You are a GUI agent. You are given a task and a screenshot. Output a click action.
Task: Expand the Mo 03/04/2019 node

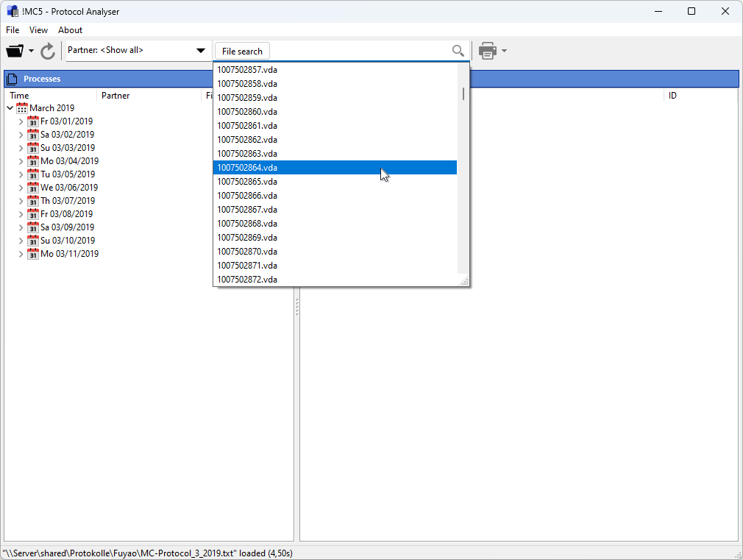(x=21, y=161)
